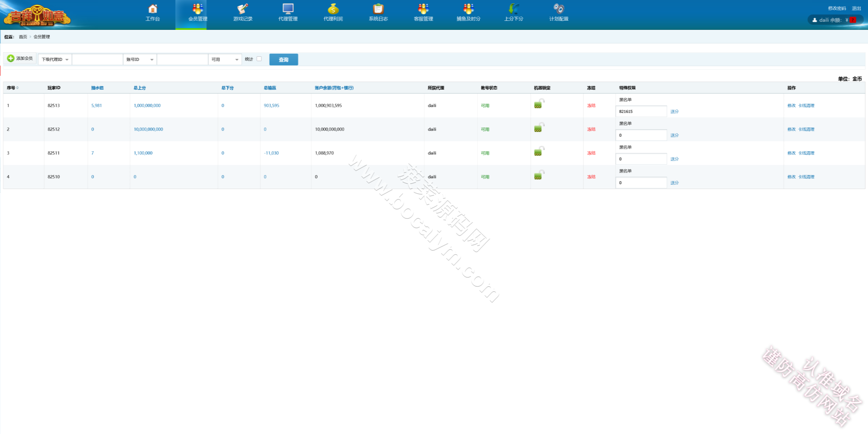Click 送分 for player 82510
Screen dimensions: 868x434
pyautogui.click(x=674, y=183)
